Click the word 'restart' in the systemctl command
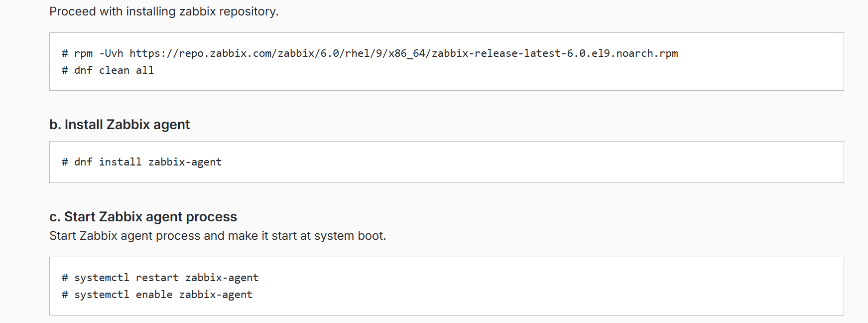868x323 pixels. click(157, 278)
